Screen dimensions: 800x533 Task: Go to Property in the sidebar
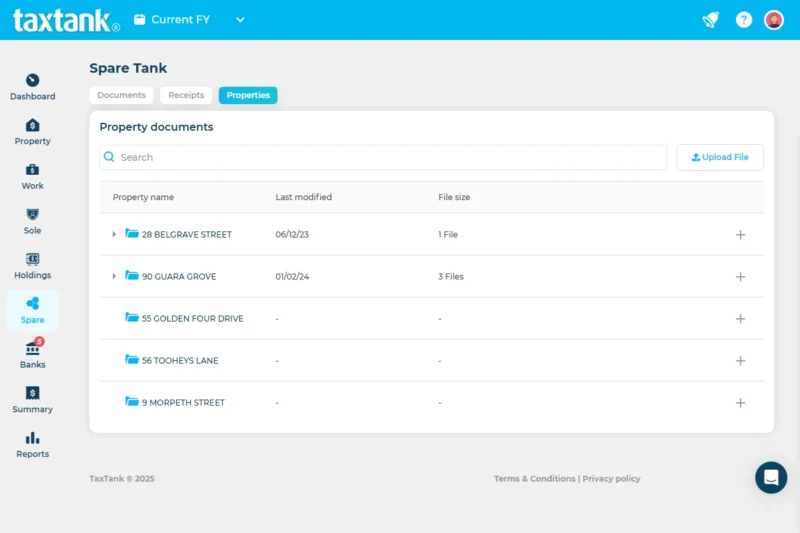tap(32, 126)
